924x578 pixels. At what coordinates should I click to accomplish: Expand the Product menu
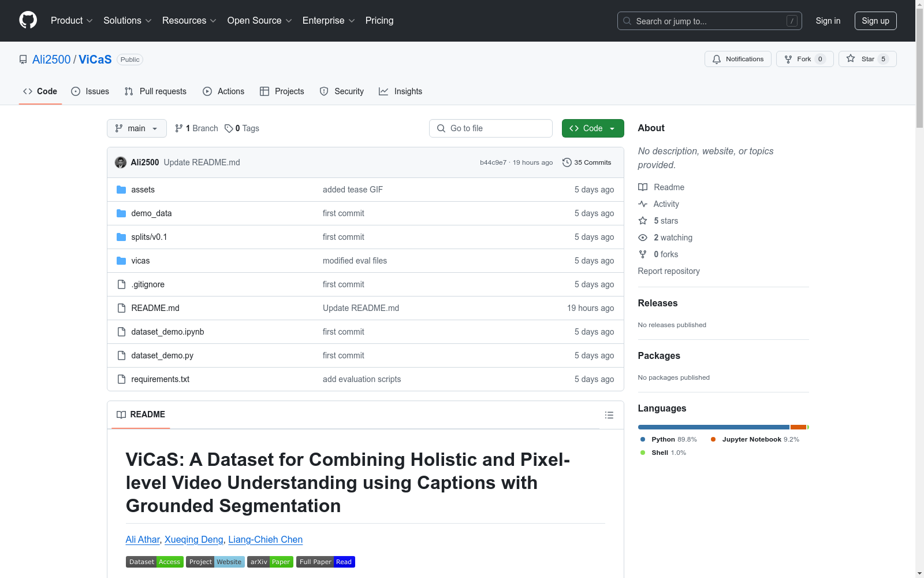72,20
